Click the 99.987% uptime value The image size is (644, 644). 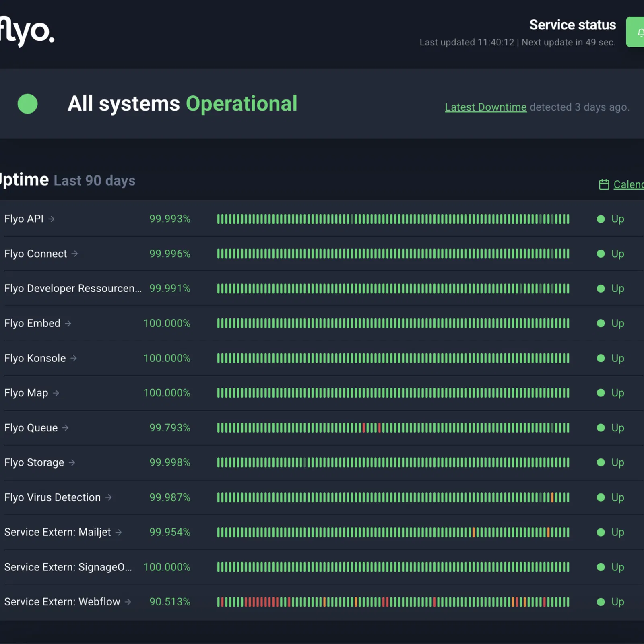point(170,497)
